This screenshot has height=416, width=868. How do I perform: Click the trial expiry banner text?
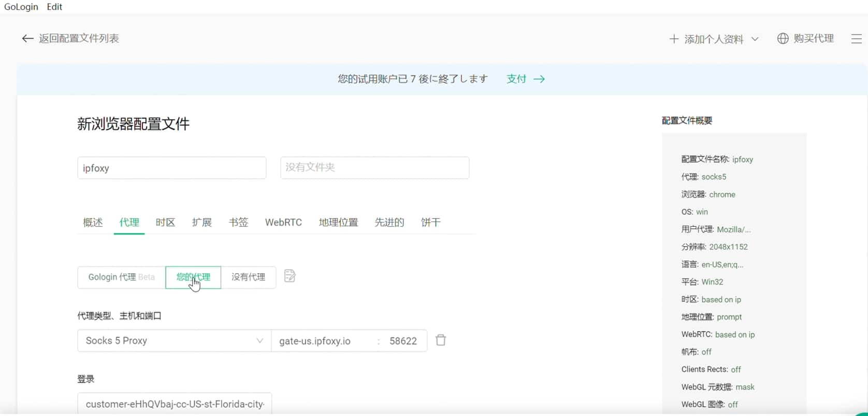pos(413,79)
